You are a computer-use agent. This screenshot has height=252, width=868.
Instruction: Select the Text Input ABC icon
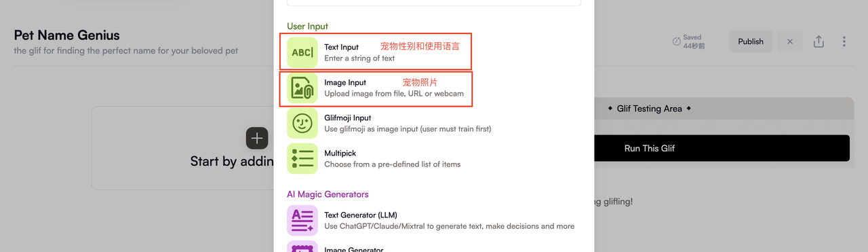(302, 52)
